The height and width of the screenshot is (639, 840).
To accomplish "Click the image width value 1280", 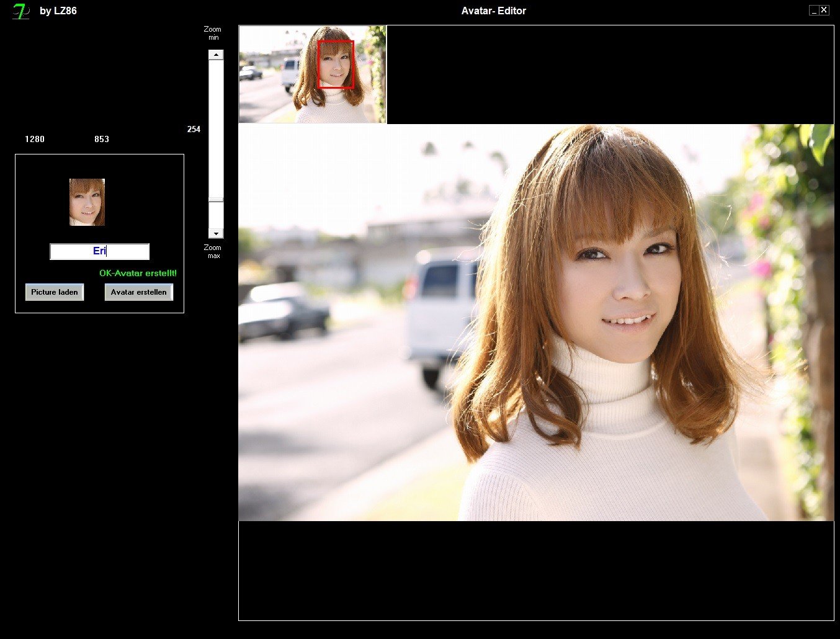I will click(35, 139).
